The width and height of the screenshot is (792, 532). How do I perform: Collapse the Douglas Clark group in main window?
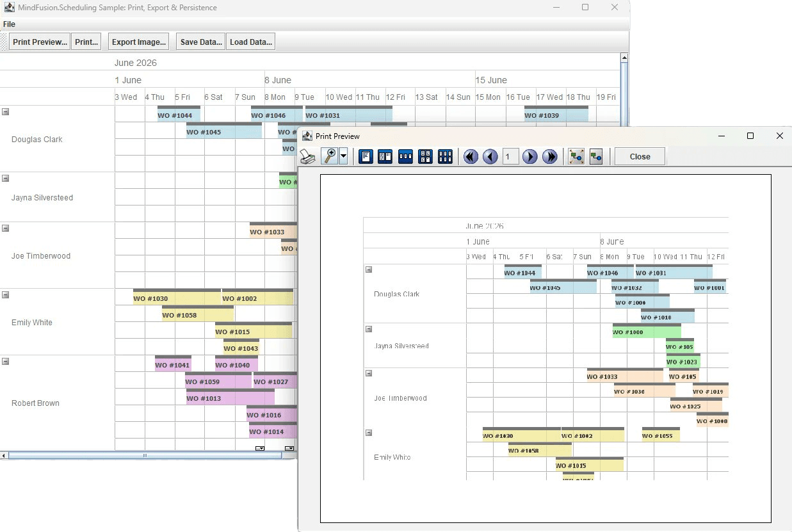6,111
